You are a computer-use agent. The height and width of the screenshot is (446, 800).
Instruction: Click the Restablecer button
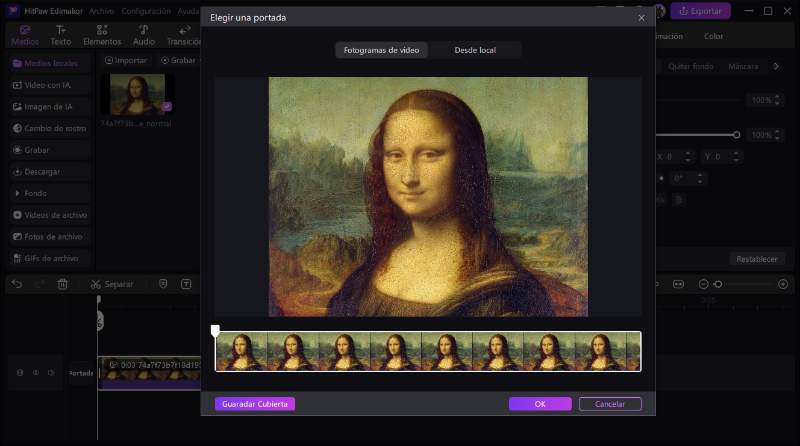coord(757,259)
